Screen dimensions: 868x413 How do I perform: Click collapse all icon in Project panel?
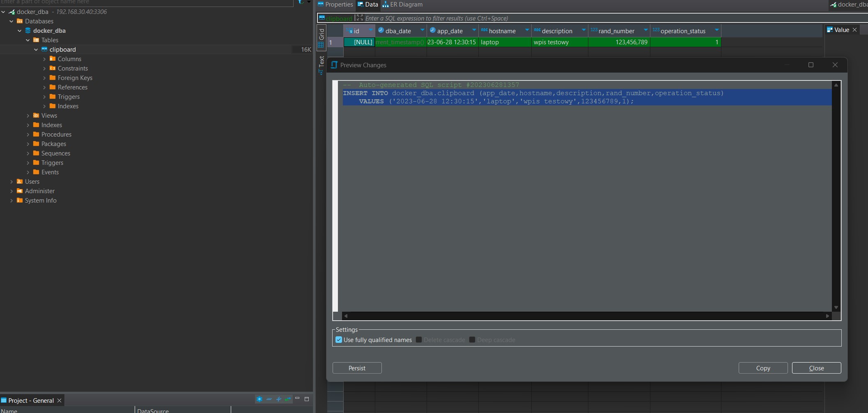tap(269, 399)
